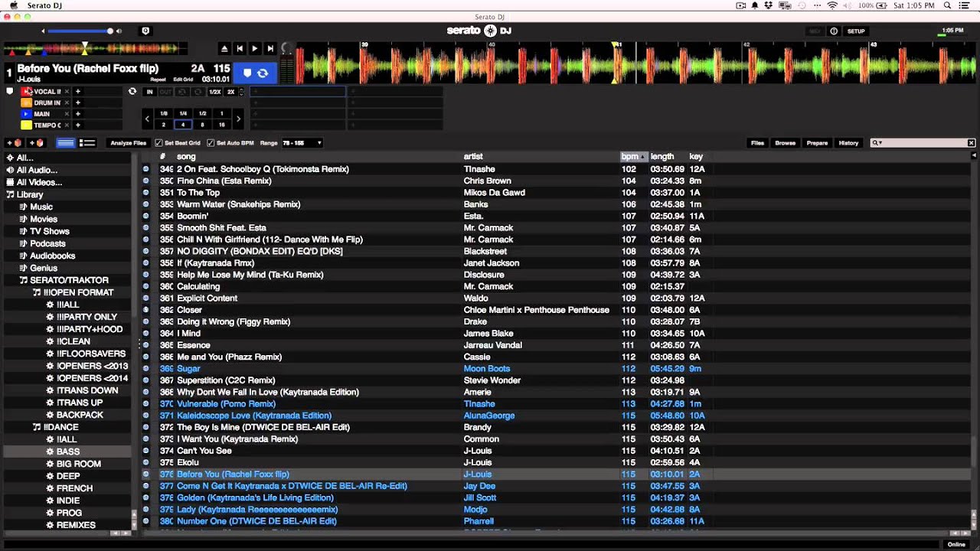This screenshot has width=980, height=551.
Task: Add a new crate
Action: [14, 143]
